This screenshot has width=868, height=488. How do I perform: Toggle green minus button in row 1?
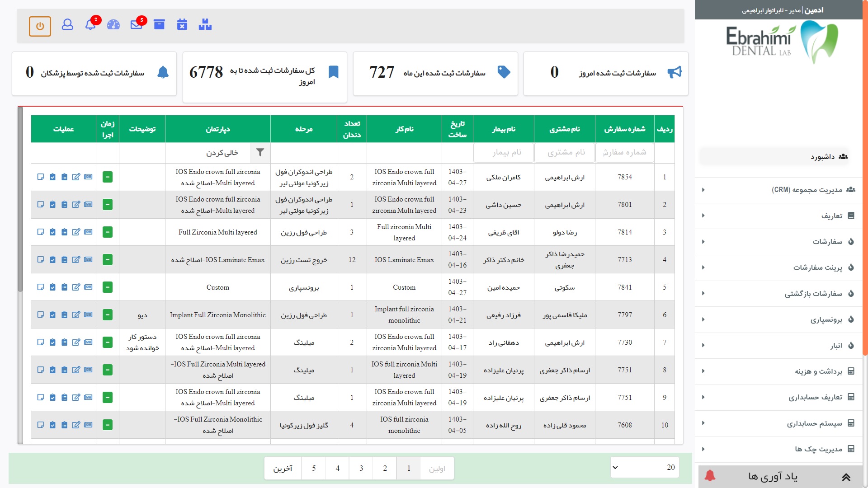click(108, 177)
